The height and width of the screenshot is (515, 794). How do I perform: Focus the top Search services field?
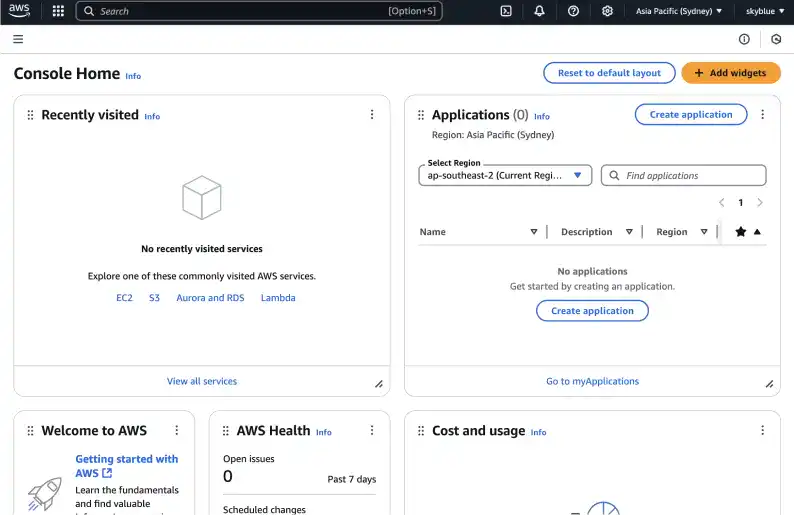(259, 11)
